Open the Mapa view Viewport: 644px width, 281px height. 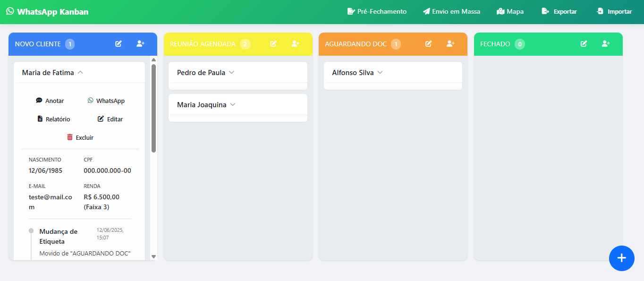510,11
